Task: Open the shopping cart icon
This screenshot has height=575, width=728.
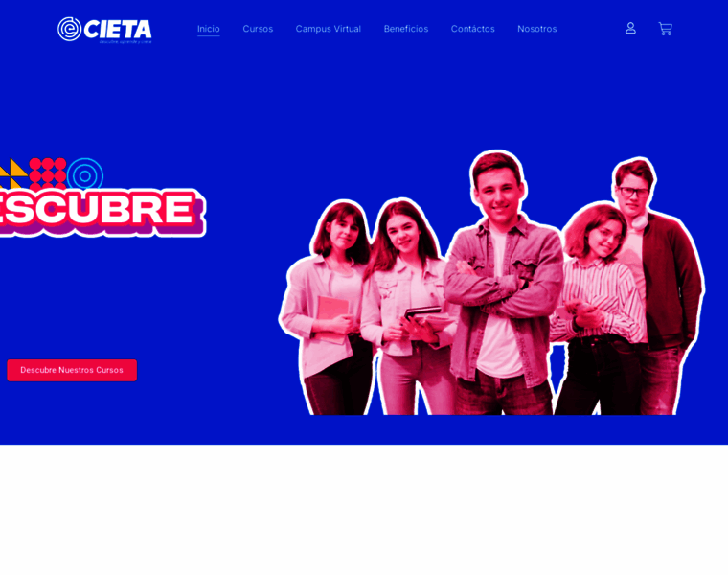Action: [x=665, y=29]
